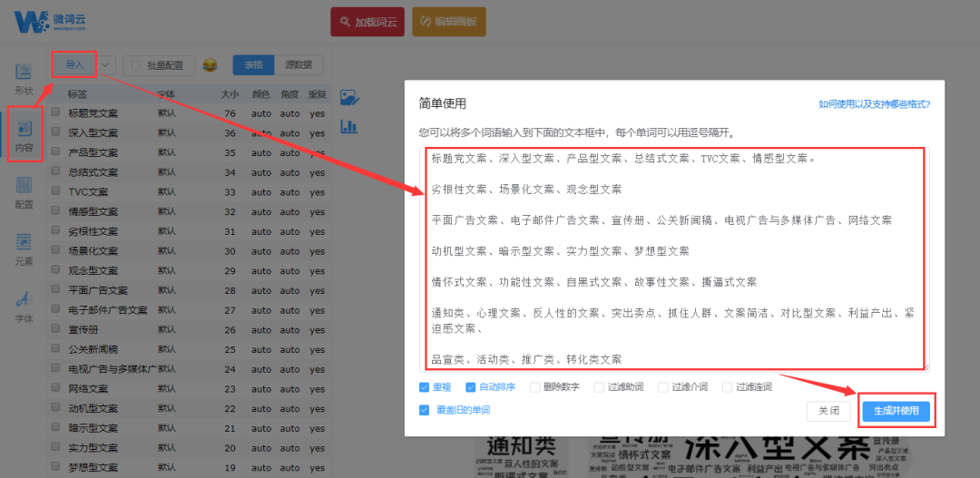This screenshot has width=980, height=478.
Task: Click inside the word input text area
Action: [x=674, y=259]
